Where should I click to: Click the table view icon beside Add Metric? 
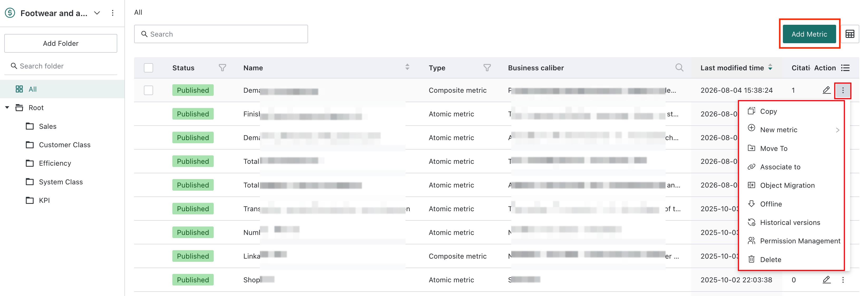click(x=850, y=34)
